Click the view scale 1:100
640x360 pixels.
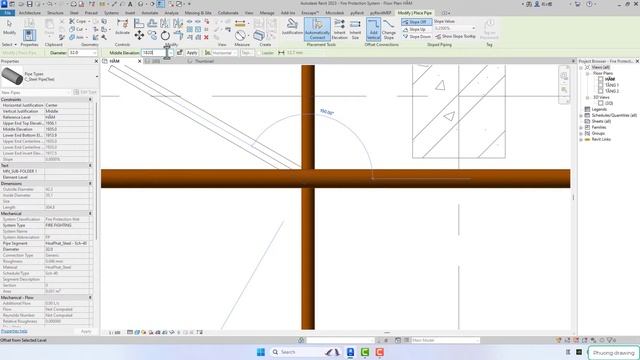(x=115, y=333)
